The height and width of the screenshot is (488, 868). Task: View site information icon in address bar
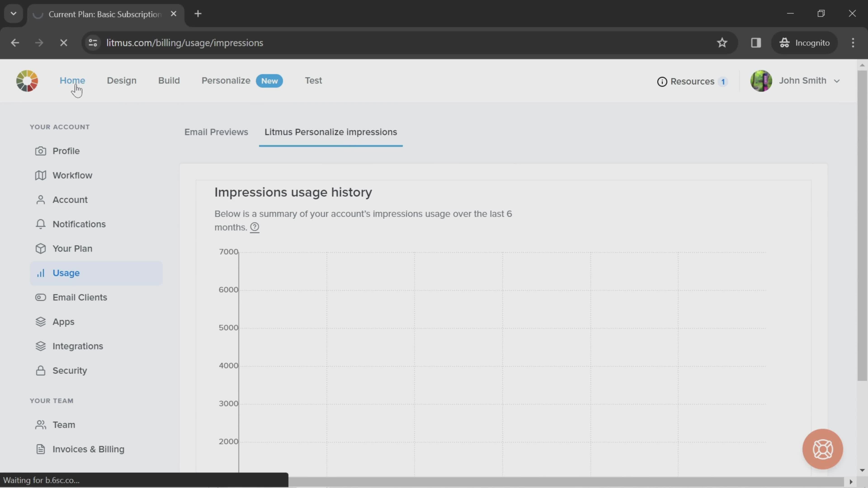pyautogui.click(x=93, y=43)
